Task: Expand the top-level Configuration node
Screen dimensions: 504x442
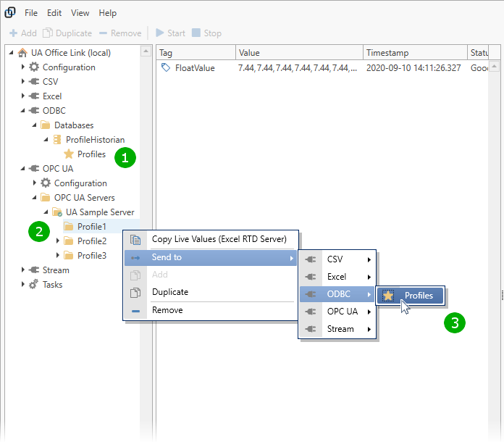Action: tap(23, 67)
